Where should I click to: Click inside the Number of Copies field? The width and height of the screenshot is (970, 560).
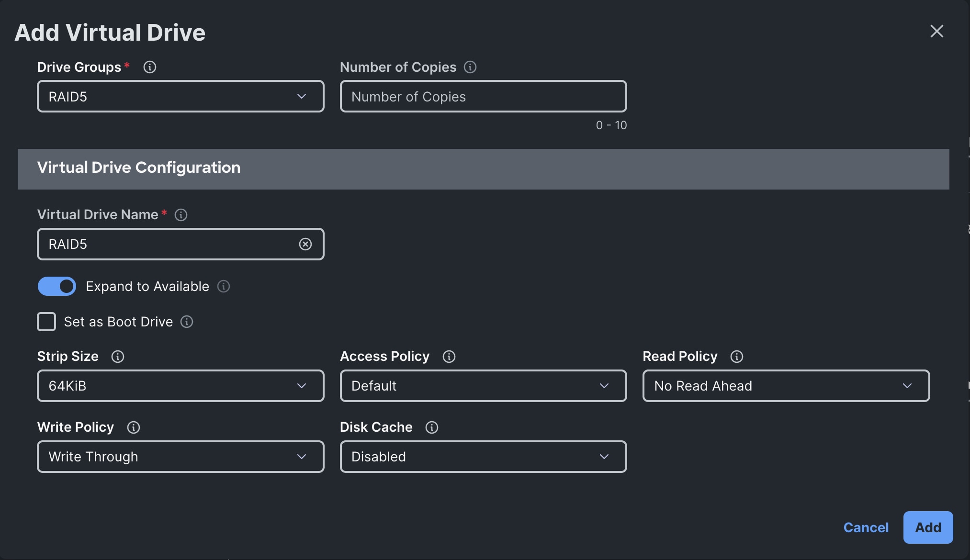483,96
